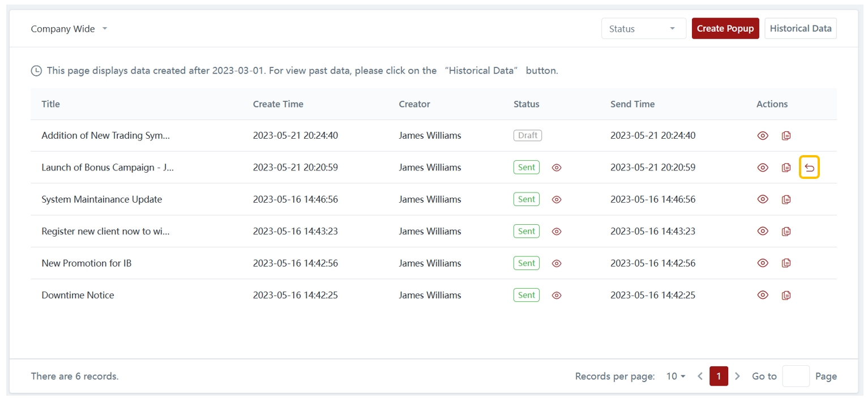868x398 pixels.
Task: Click status eye icon for System Maintainance Update
Action: pos(557,199)
